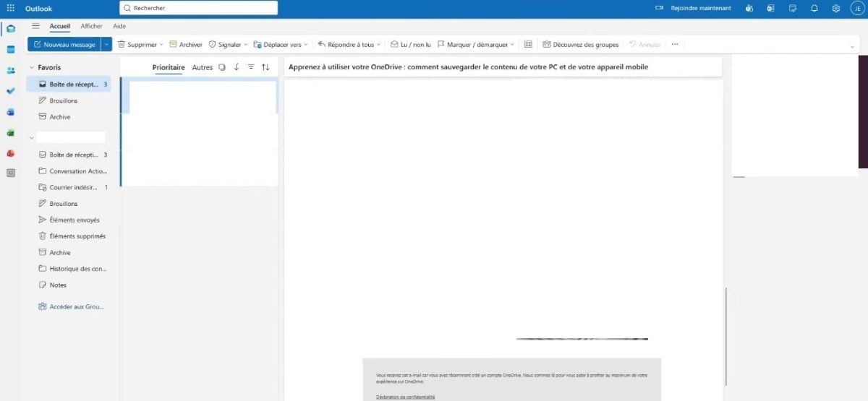Image resolution: width=868 pixels, height=401 pixels.
Task: Open the Accéder aux Groupes link
Action: [72, 306]
